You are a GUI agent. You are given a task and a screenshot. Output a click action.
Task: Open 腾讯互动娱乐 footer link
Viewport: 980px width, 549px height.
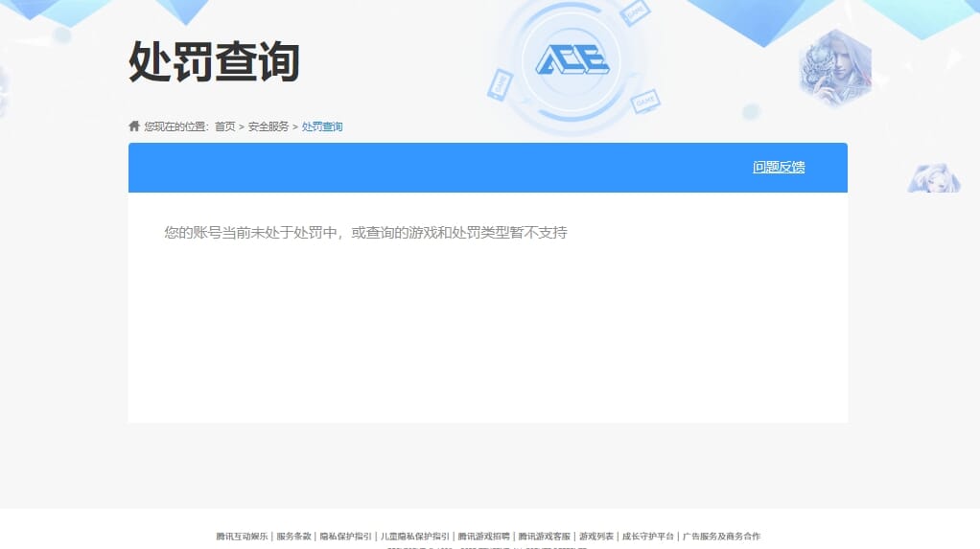click(x=242, y=536)
